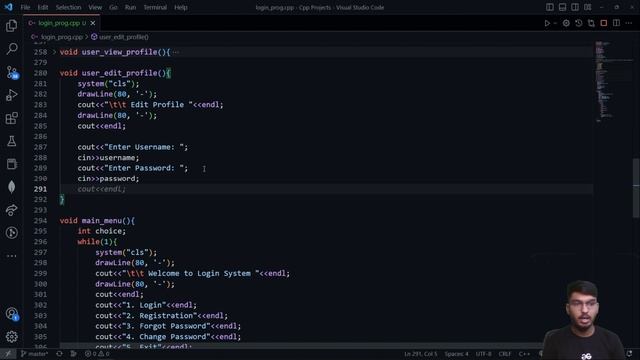Click the 'cout<<"2. Registration"<<endl;' line

pyautogui.click(x=162, y=316)
